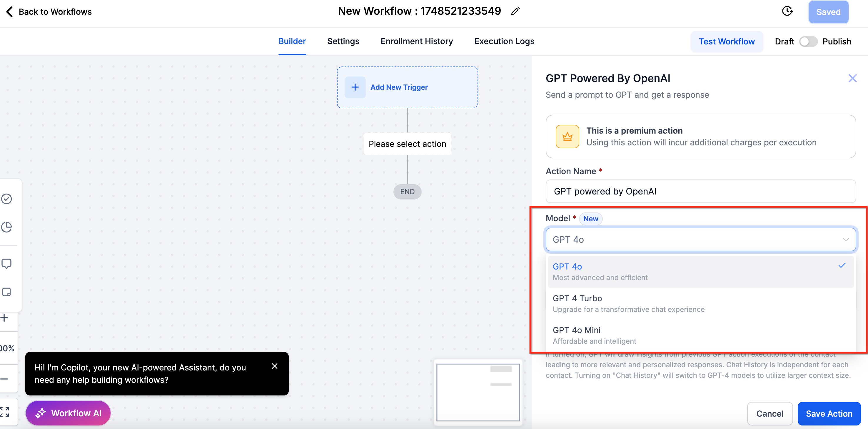Open the Execution Logs tab

tap(504, 41)
